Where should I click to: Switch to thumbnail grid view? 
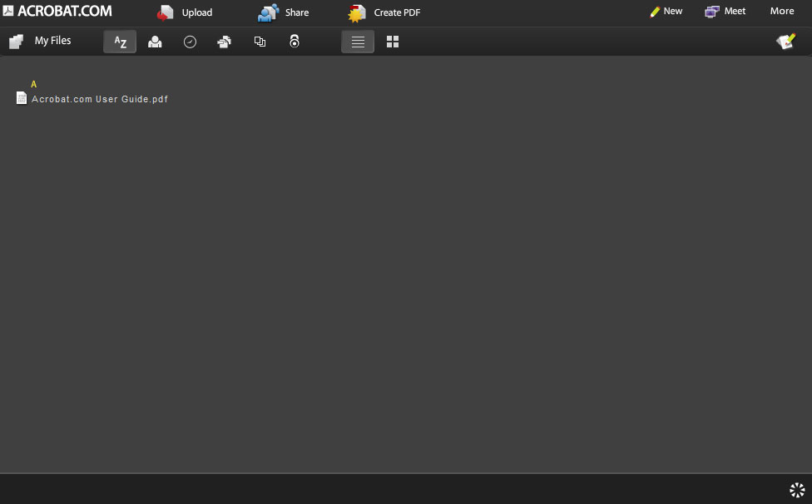[x=393, y=42]
